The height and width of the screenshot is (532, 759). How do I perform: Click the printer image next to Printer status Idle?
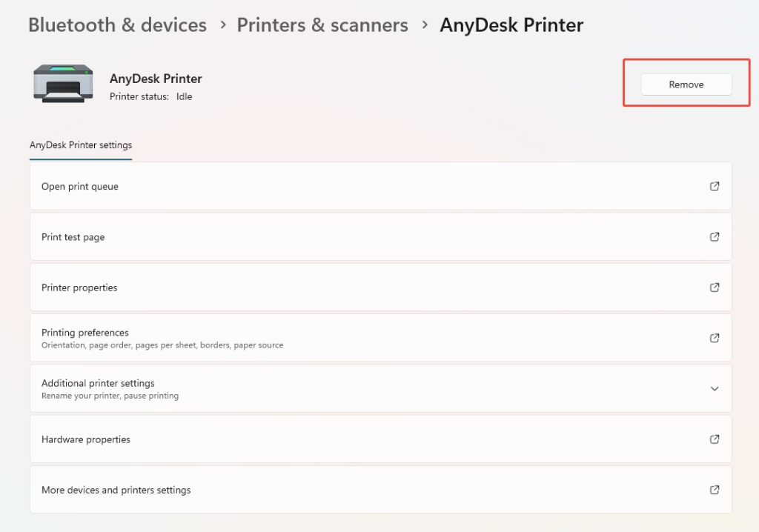click(62, 84)
